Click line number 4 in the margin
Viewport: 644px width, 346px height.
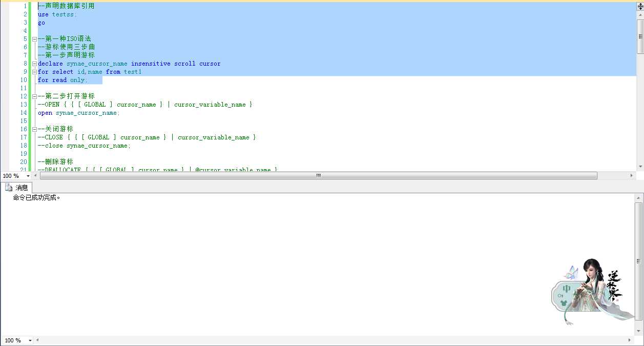coord(25,31)
